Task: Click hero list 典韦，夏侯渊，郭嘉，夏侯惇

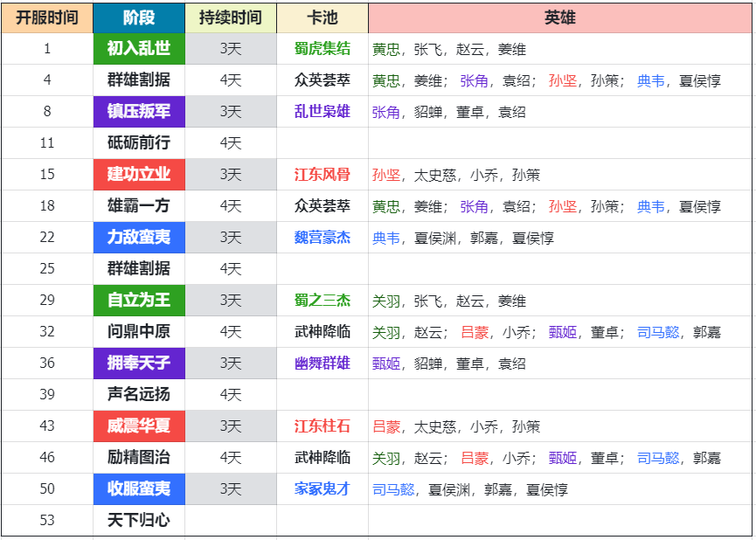Action: pyautogui.click(x=559, y=237)
